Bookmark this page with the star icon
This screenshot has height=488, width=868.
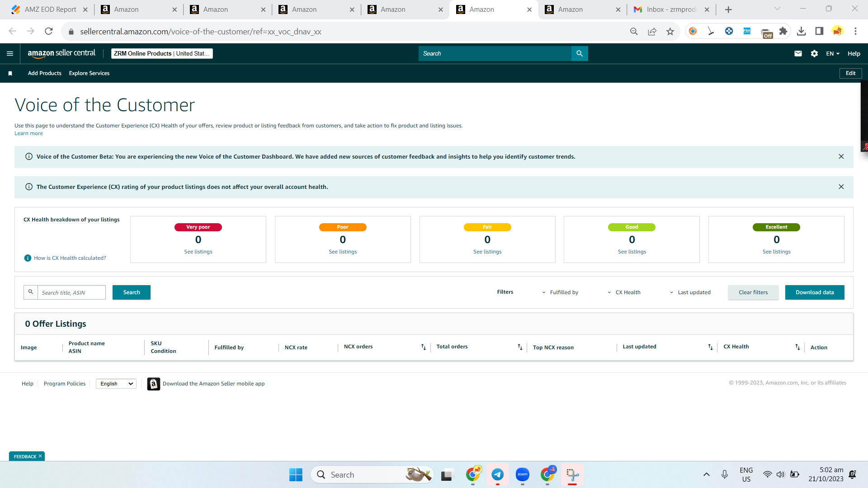pos(670,31)
